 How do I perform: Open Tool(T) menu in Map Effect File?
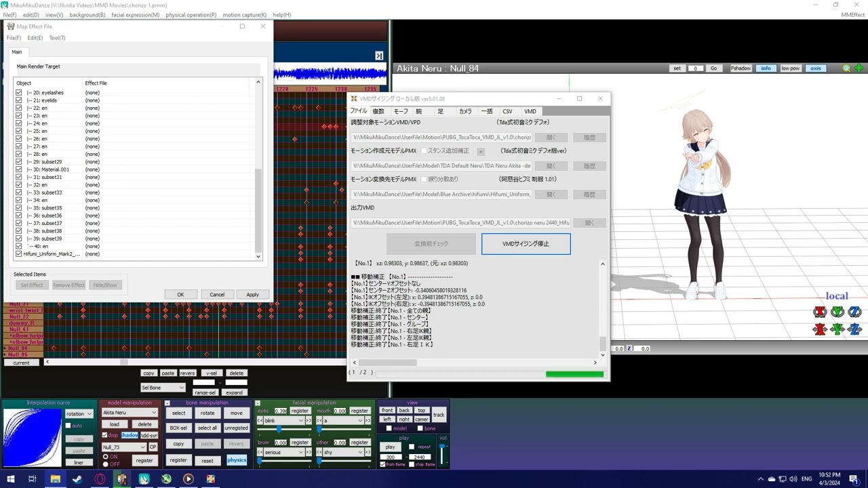tap(57, 38)
